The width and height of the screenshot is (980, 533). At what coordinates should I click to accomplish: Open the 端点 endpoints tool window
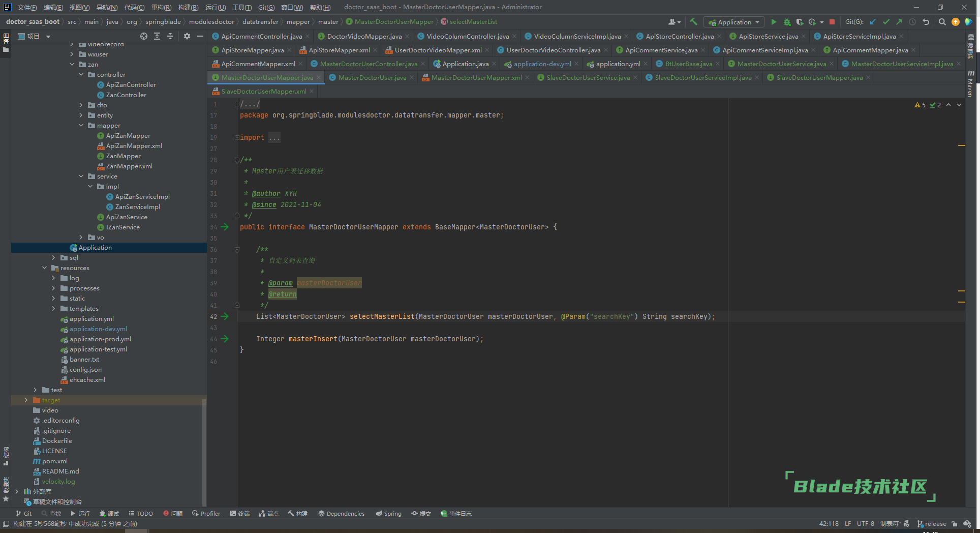click(269, 513)
